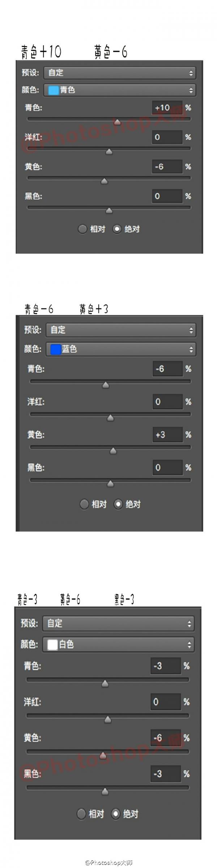Click the 洋红 slider handle in 青色 panel
The height and width of the screenshot is (868, 217).
[x=109, y=151]
